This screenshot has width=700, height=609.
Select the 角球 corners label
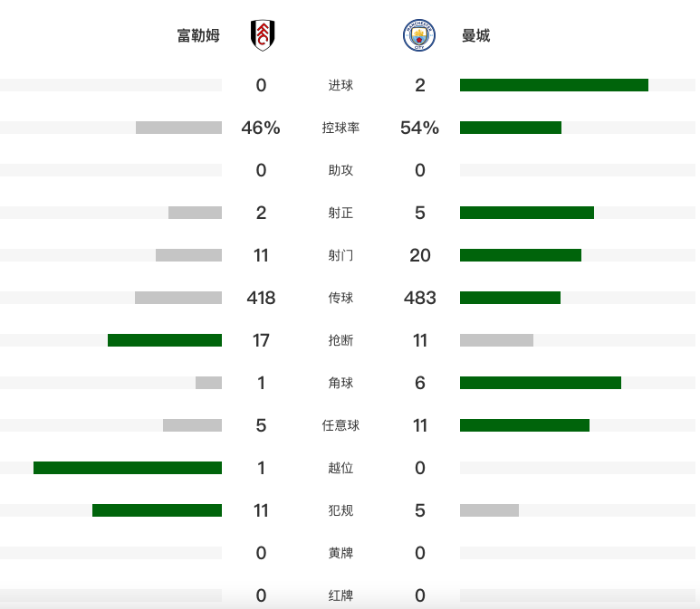pyautogui.click(x=340, y=383)
